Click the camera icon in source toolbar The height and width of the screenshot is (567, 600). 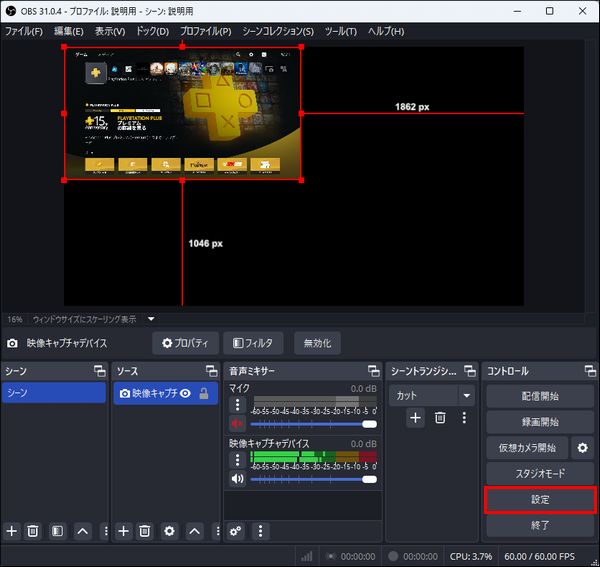pos(12,343)
